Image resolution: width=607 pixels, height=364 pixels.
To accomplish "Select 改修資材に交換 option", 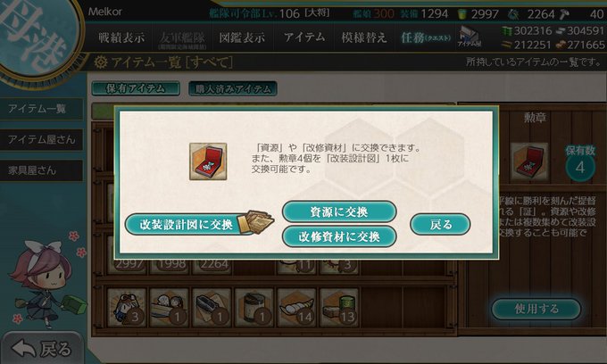I will coord(339,236).
